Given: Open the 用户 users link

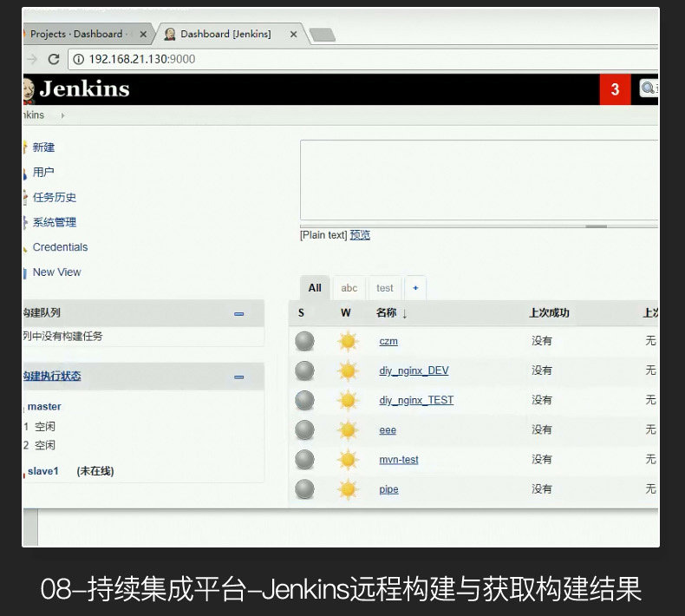Looking at the screenshot, I should coord(43,173).
